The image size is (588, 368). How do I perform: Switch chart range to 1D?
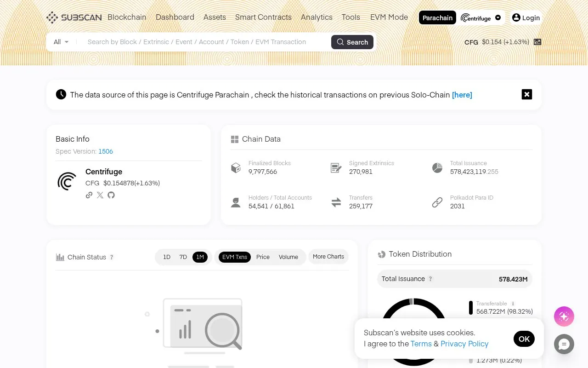pyautogui.click(x=167, y=257)
